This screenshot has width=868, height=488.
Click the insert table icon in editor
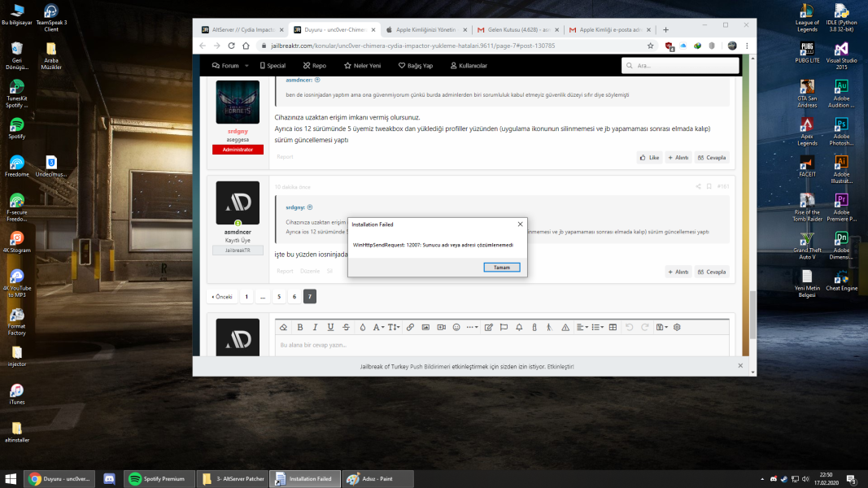[613, 327]
